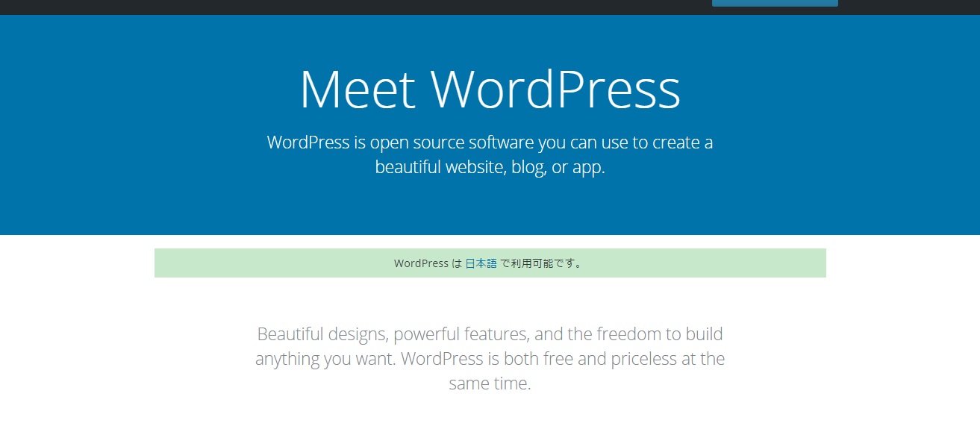Viewport: 980px width, 426px height.
Task: Click the green language availability notice
Action: (490, 263)
